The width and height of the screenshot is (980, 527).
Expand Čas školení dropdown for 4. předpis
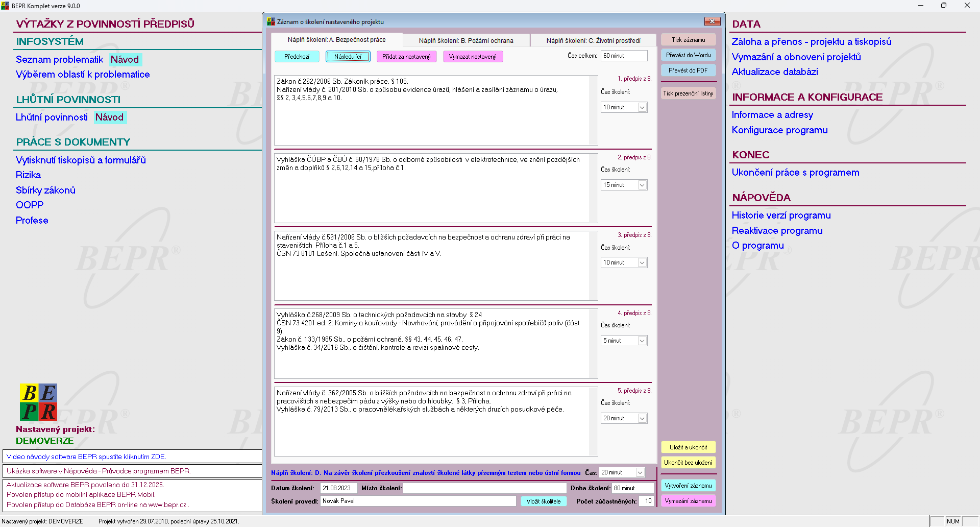(x=642, y=341)
